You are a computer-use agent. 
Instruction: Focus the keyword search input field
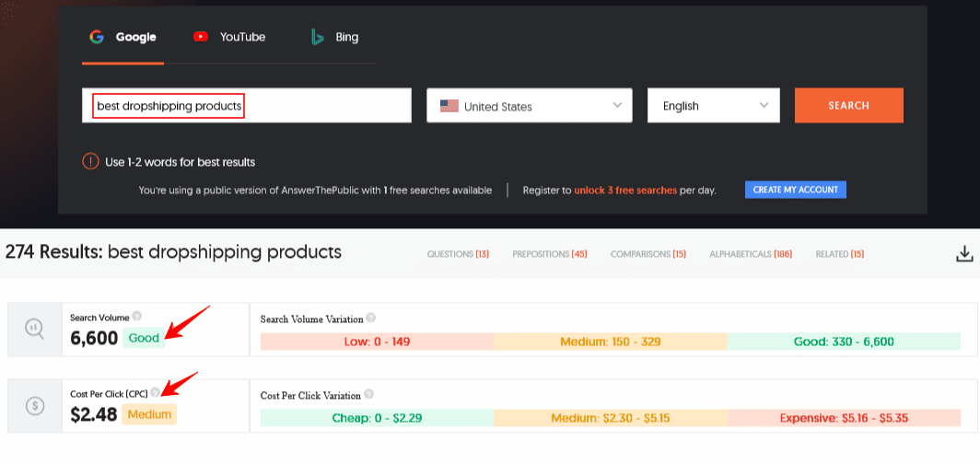point(247,106)
